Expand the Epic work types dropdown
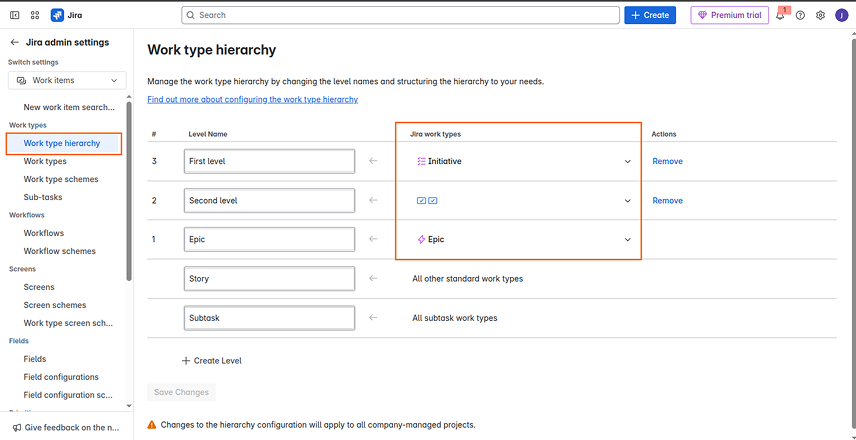The width and height of the screenshot is (856, 440). tap(628, 240)
